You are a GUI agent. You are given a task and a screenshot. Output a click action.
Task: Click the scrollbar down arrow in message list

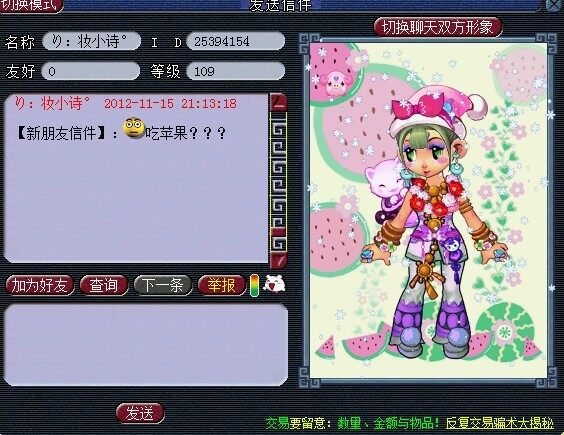[278, 260]
